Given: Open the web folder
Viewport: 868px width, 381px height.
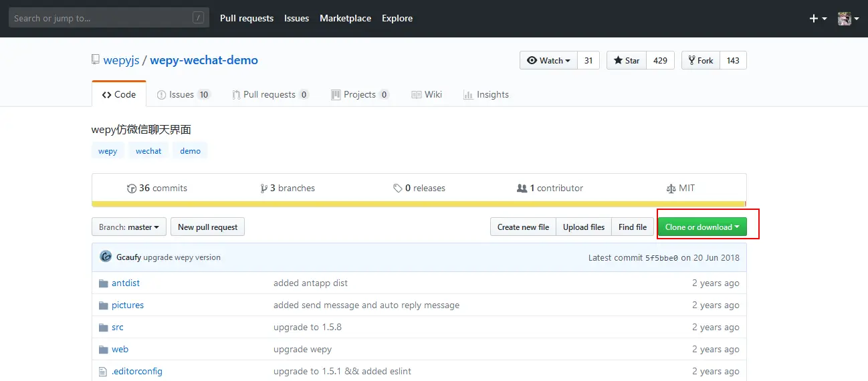Looking at the screenshot, I should point(120,350).
